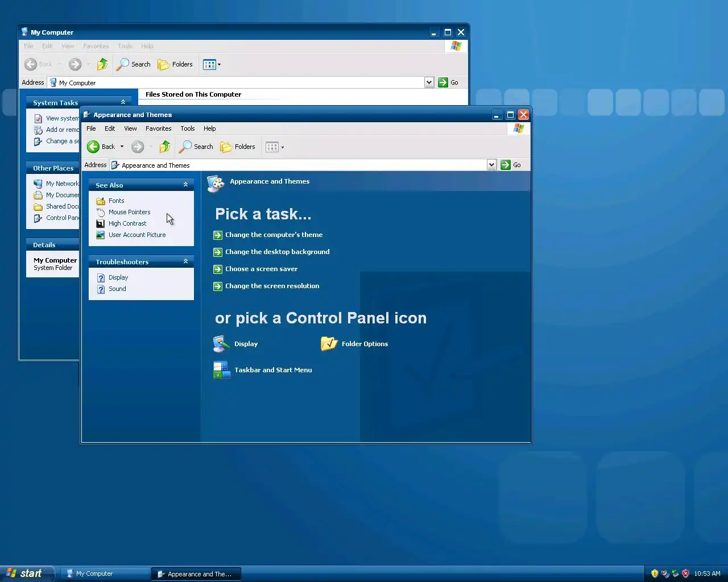
Task: Open address bar dropdown in Appearance and Themes
Action: [491, 165]
